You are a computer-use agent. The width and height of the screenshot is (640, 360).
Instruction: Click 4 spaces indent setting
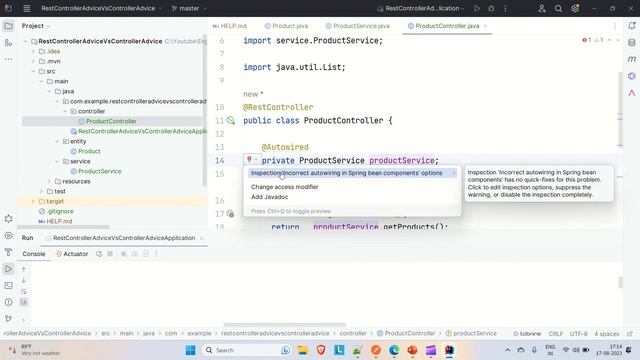tap(607, 333)
